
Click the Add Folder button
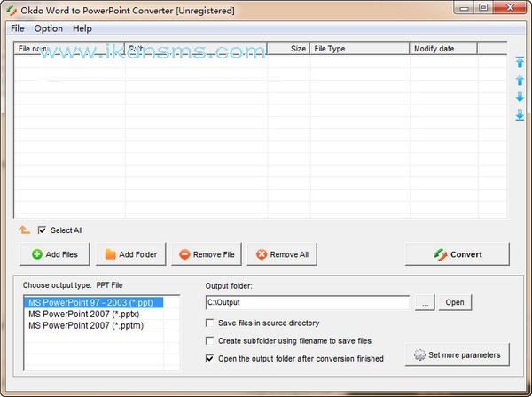[131, 254]
